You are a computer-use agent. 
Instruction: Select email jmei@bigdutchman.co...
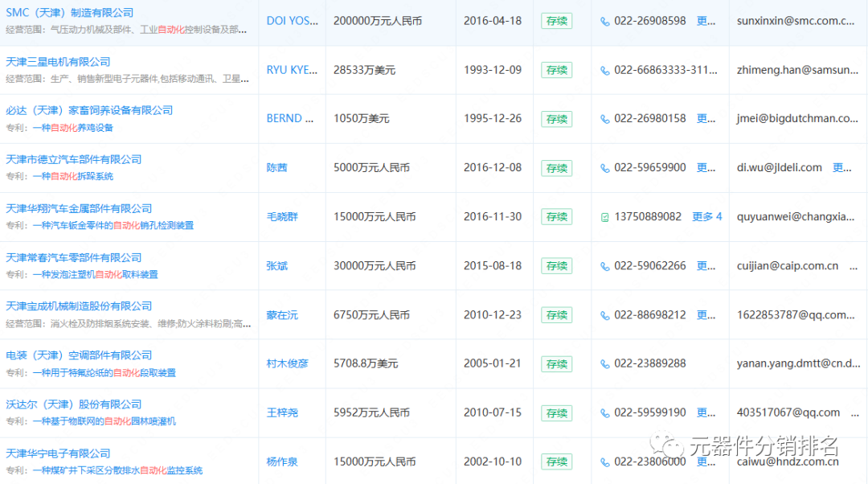pyautogui.click(x=797, y=118)
